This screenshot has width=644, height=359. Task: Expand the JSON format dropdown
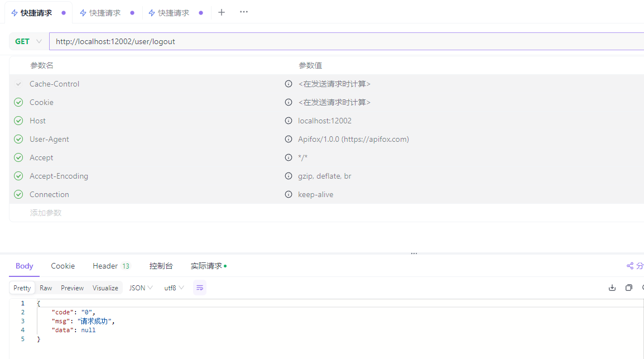pyautogui.click(x=141, y=288)
